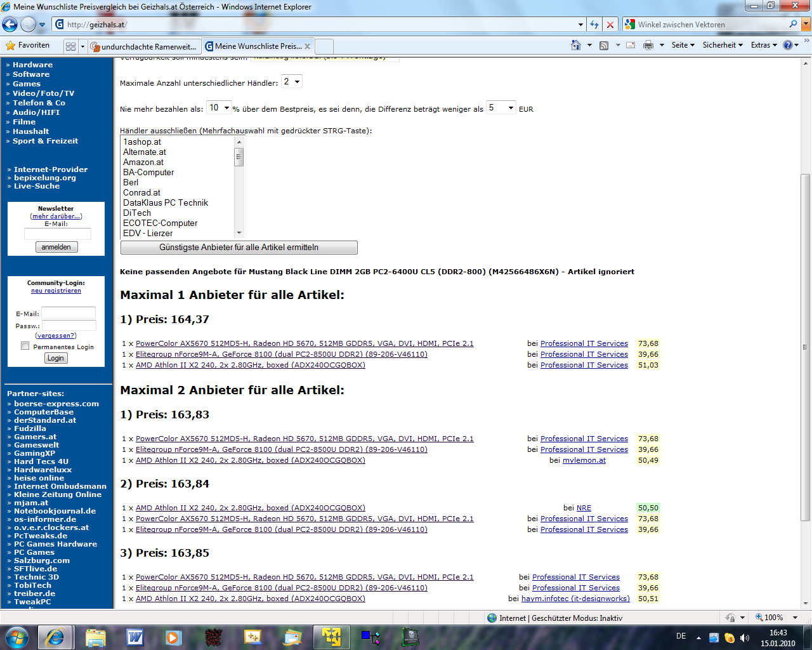Screen dimensions: 812x650
Task: Click the RSS feeds icon
Action: (x=604, y=45)
